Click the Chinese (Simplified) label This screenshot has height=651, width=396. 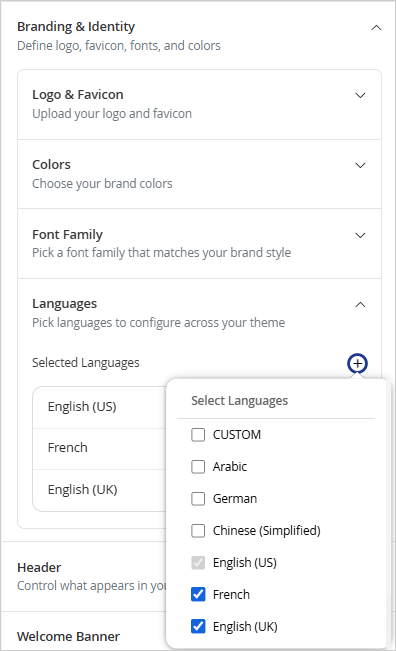[x=266, y=531]
